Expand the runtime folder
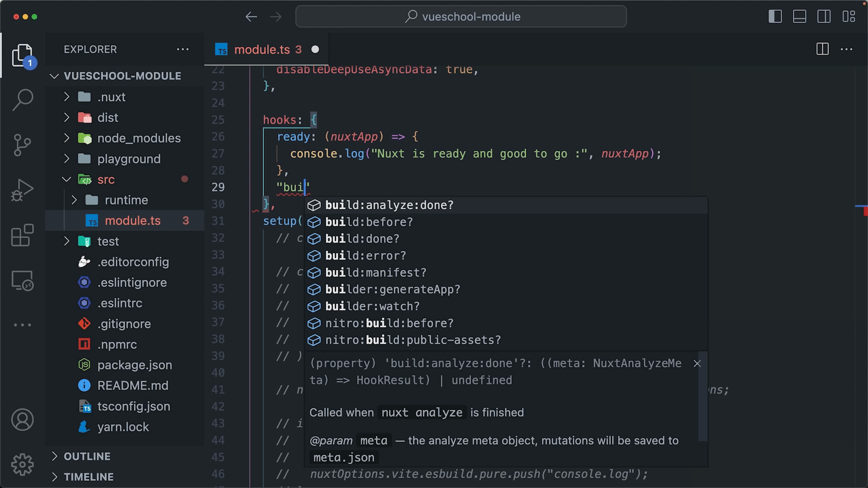The width and height of the screenshot is (868, 488). (74, 200)
